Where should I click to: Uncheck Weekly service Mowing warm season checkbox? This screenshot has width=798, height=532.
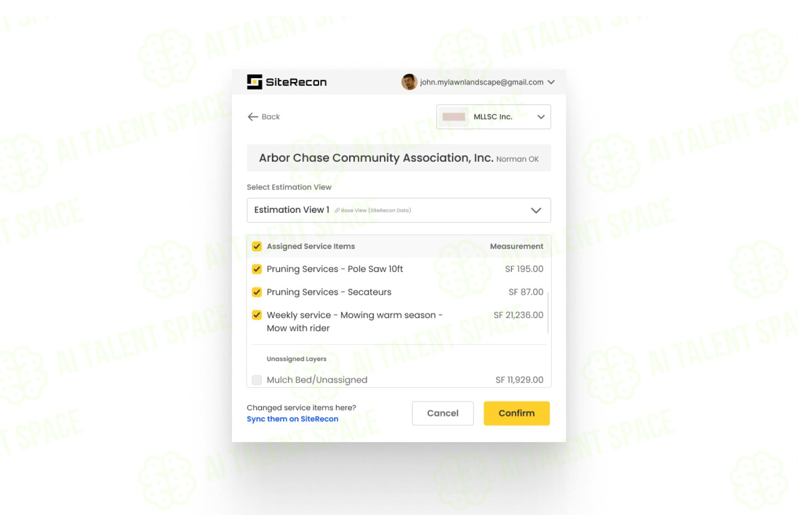click(x=257, y=315)
